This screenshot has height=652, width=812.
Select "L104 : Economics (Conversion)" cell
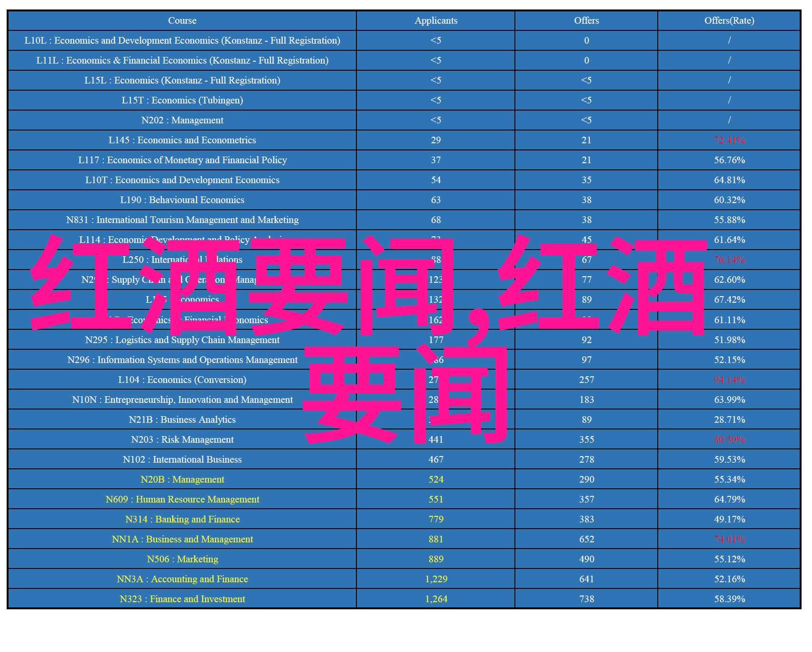[x=182, y=380]
